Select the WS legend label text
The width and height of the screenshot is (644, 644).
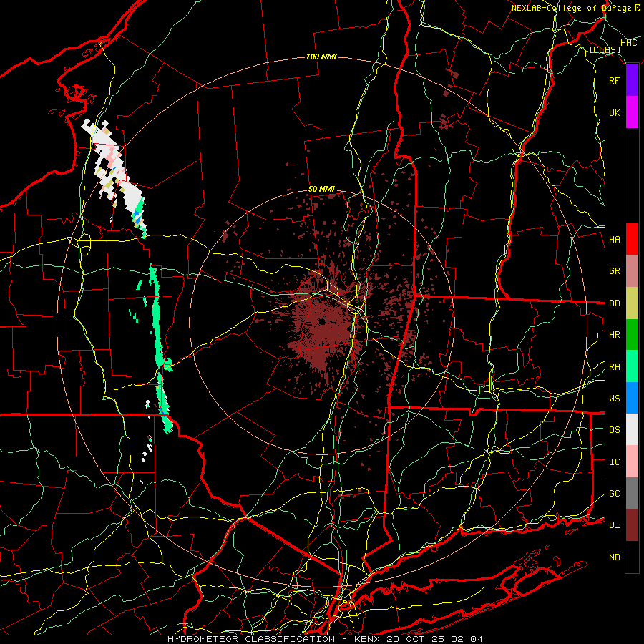tap(614, 399)
